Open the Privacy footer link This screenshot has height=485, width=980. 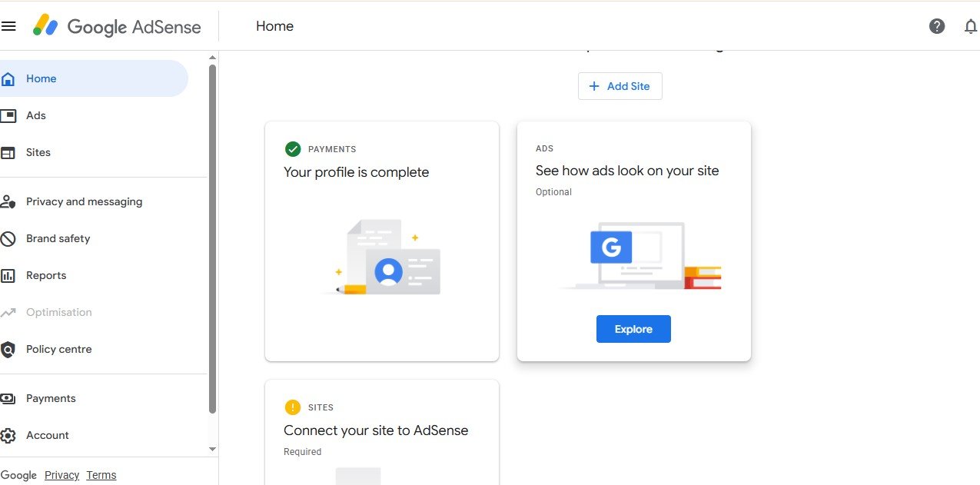pyautogui.click(x=61, y=475)
